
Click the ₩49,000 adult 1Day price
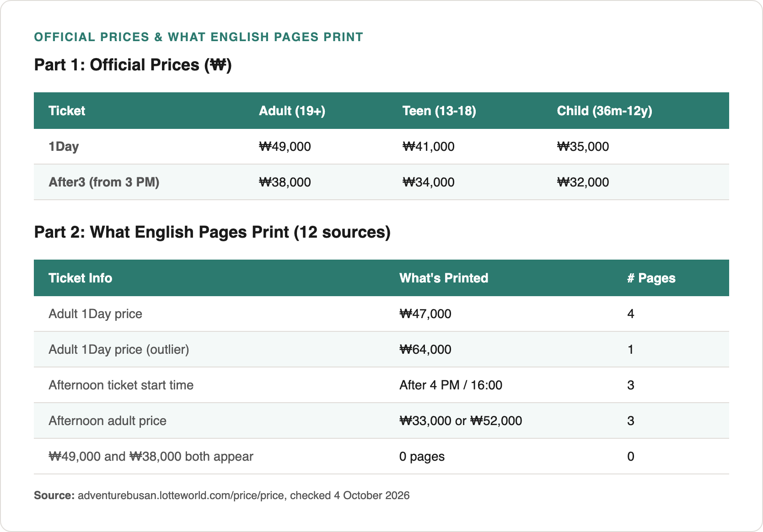point(285,146)
